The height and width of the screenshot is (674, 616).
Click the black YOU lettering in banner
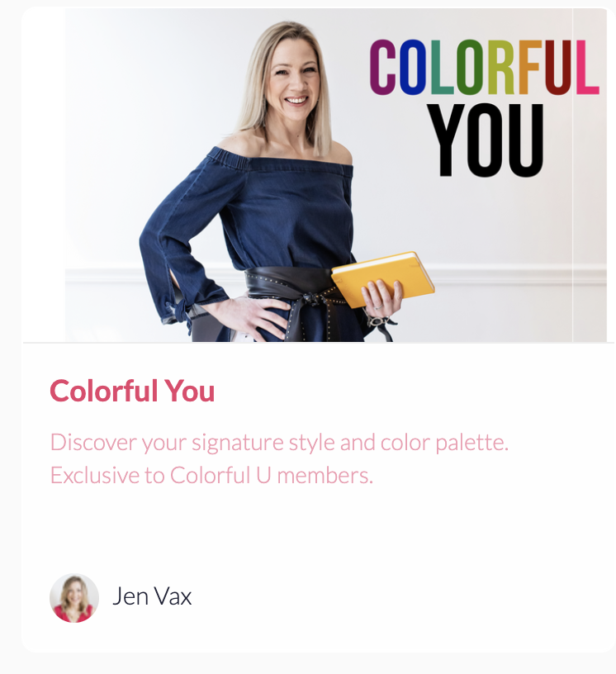tap(486, 140)
